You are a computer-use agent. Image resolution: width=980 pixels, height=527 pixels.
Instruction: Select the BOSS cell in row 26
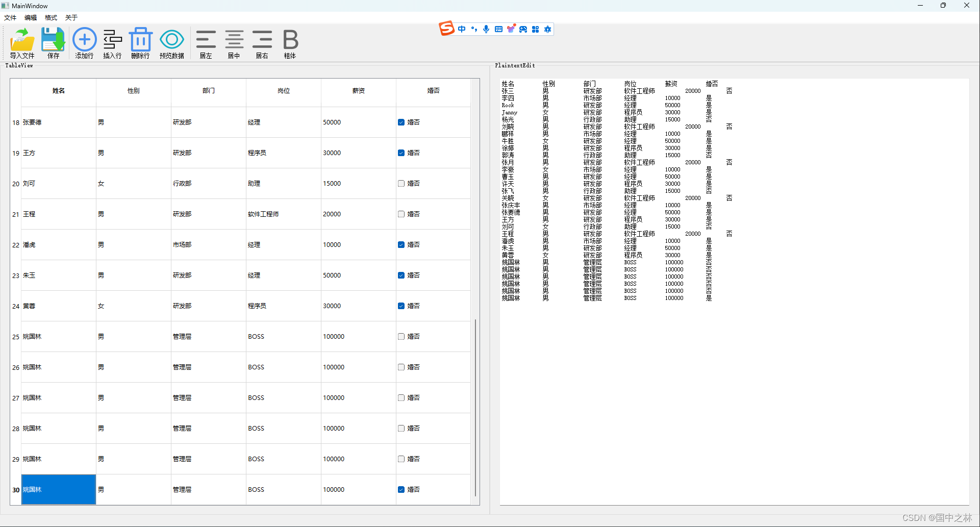coord(284,367)
